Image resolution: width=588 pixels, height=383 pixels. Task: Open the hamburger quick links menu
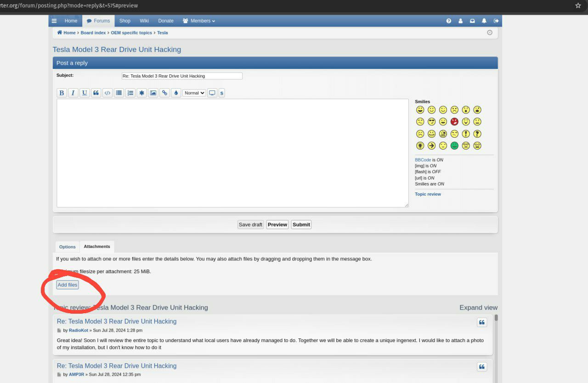click(54, 21)
